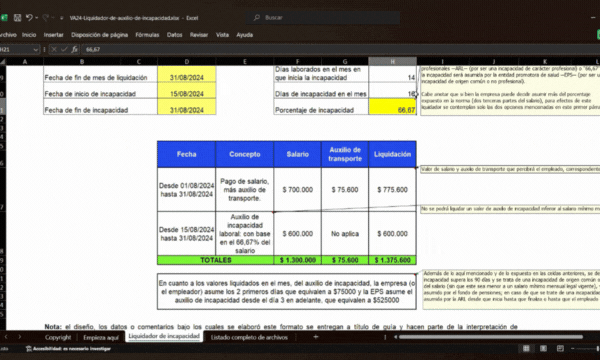
Task: Switch to Normal view icon in status bar
Action: pyautogui.click(x=526, y=349)
